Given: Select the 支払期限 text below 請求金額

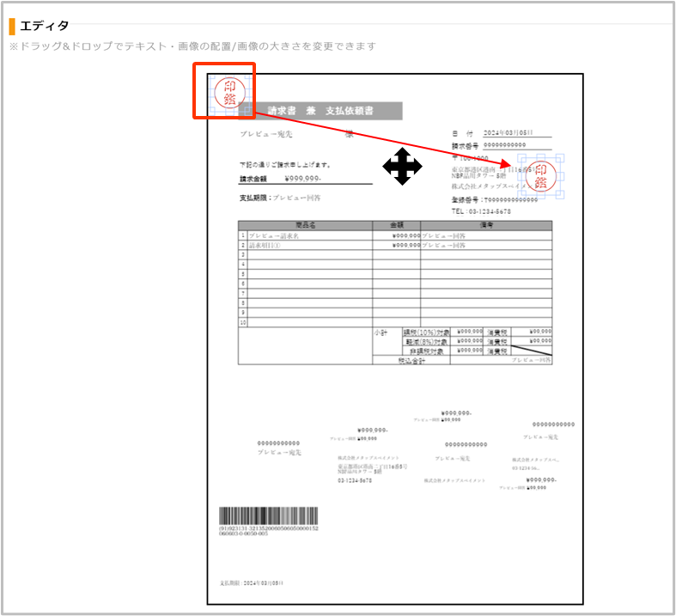Looking at the screenshot, I should pos(280,198).
